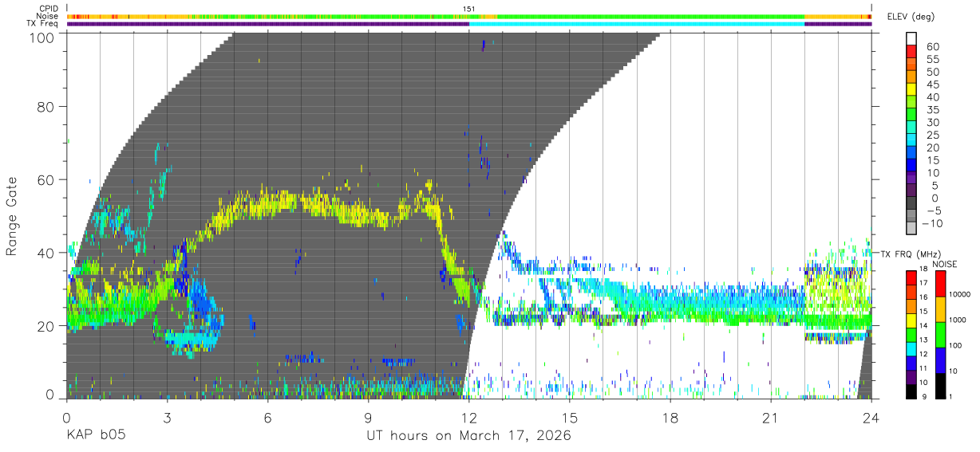Click the 10000 label on noise legend

961,294
